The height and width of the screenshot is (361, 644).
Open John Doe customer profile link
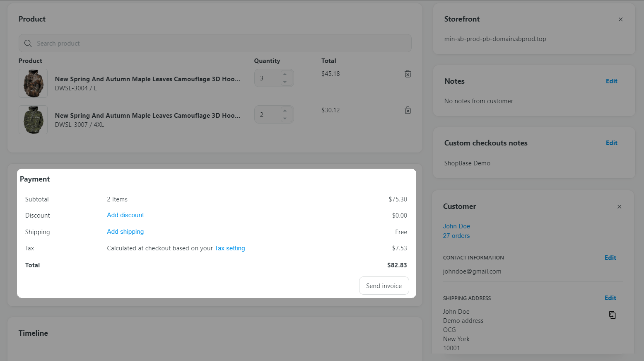click(x=456, y=226)
